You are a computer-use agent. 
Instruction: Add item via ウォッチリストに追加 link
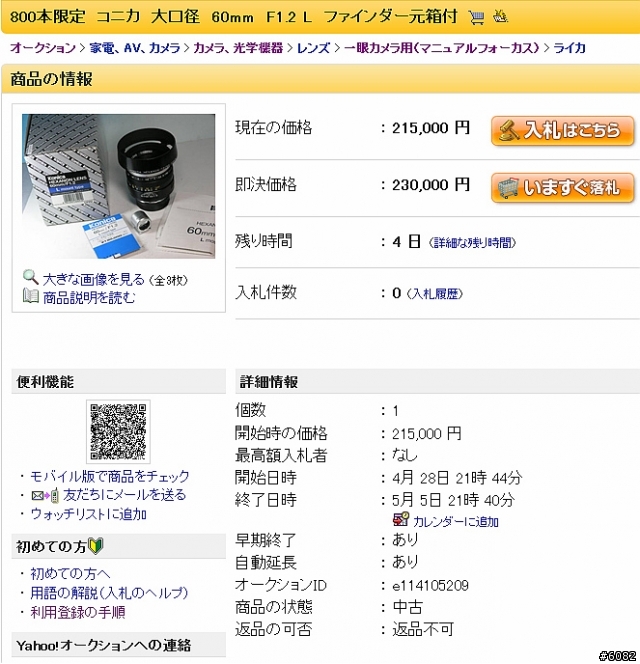pyautogui.click(x=89, y=515)
